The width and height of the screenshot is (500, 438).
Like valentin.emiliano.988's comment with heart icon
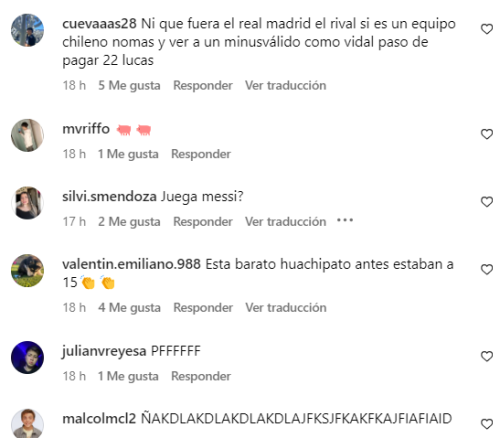(487, 269)
